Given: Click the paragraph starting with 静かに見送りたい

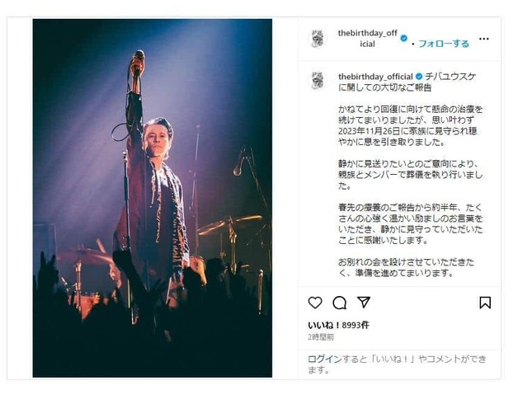Looking at the screenshot, I should (x=410, y=175).
